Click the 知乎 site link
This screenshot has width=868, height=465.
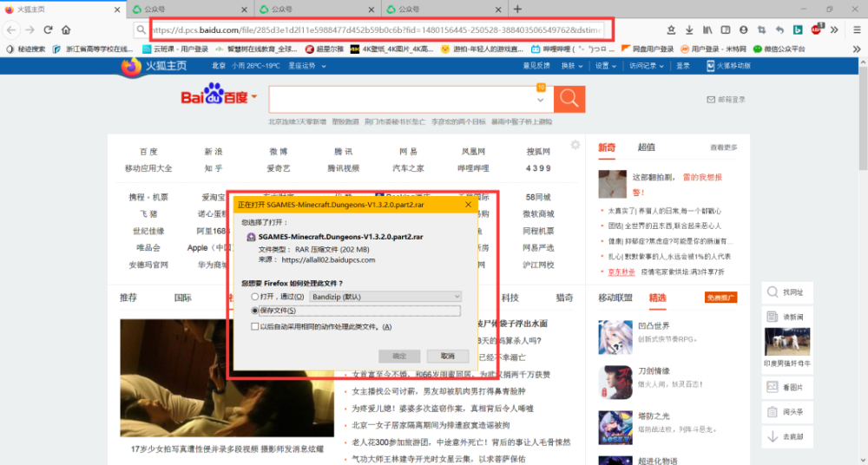tap(214, 168)
